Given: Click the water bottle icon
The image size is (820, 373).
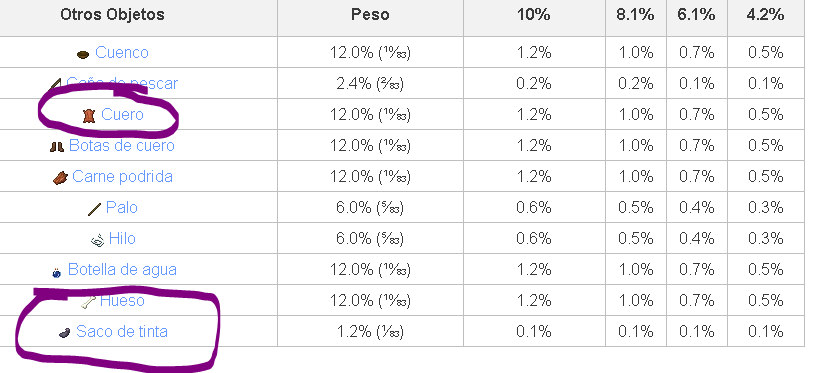Looking at the screenshot, I should [57, 272].
